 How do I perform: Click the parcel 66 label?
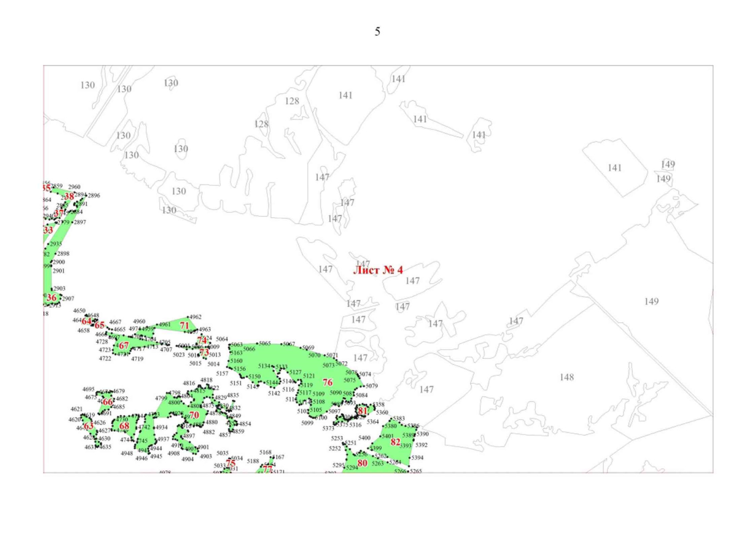107,402
